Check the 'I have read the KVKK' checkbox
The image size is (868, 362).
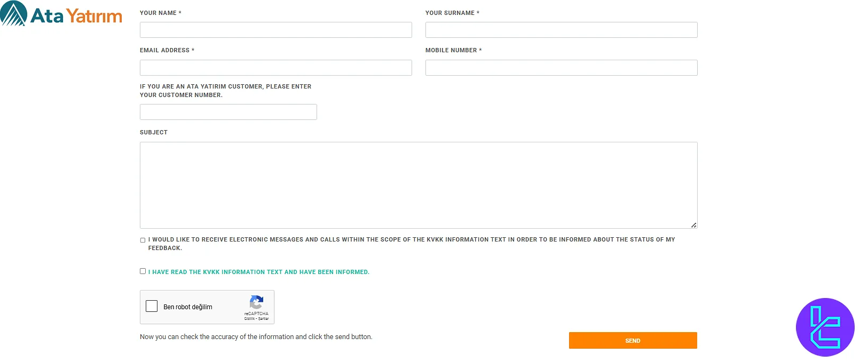pyautogui.click(x=142, y=271)
